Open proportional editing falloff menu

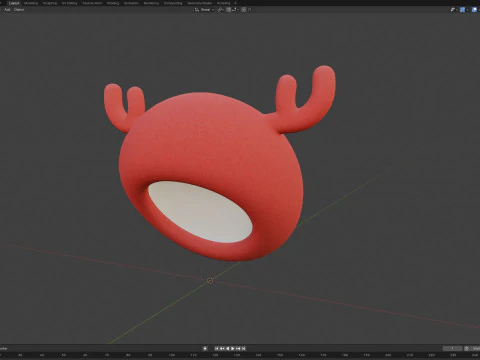(250, 10)
